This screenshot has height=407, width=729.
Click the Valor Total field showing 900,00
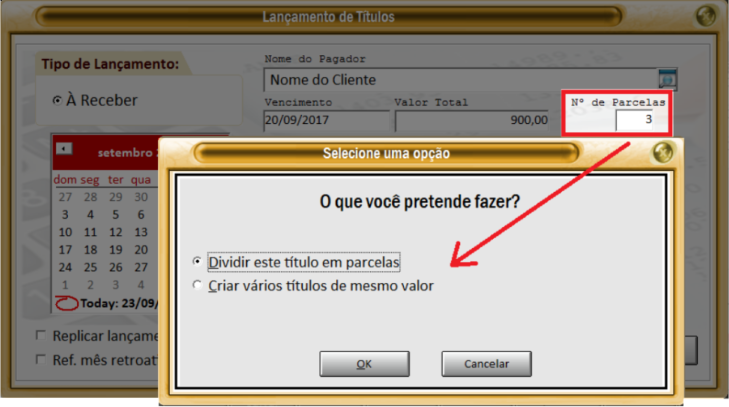472,120
